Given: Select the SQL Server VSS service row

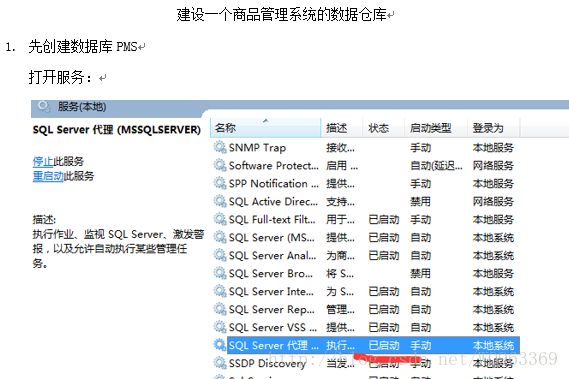Looking at the screenshot, I should pyautogui.click(x=366, y=327).
